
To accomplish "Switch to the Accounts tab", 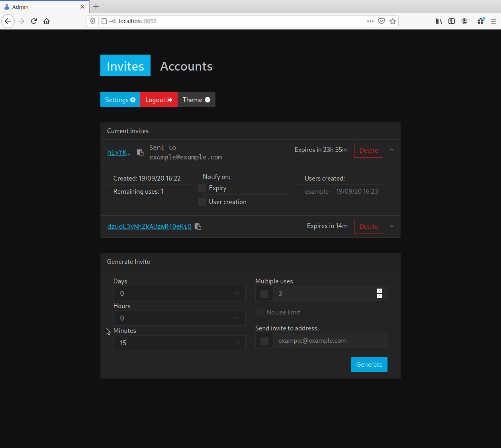I will click(186, 66).
